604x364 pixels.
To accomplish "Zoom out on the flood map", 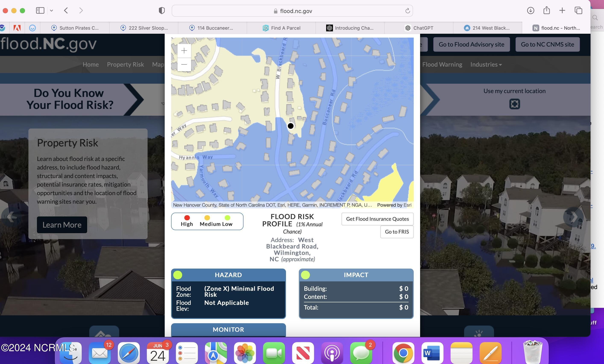I will [184, 64].
